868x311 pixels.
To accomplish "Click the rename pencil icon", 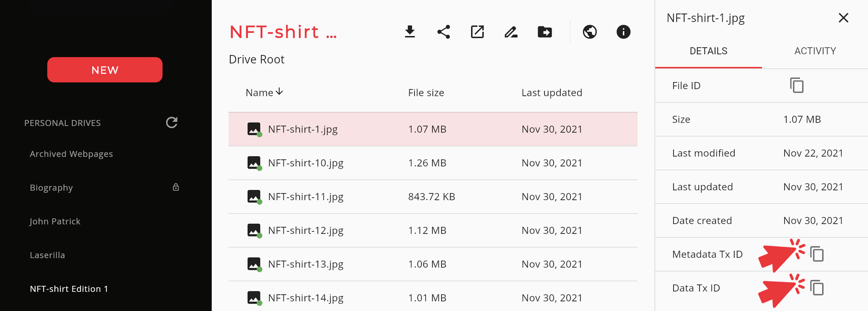I will (511, 32).
